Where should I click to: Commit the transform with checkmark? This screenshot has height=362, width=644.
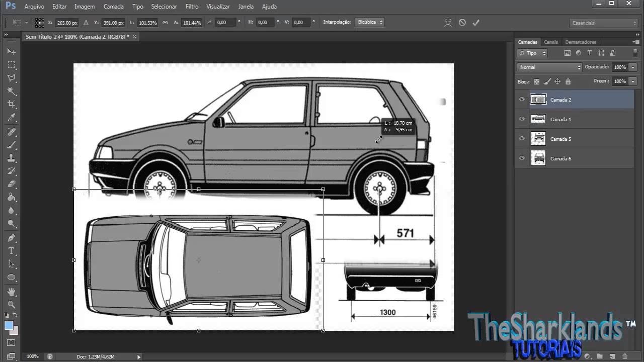tap(476, 22)
